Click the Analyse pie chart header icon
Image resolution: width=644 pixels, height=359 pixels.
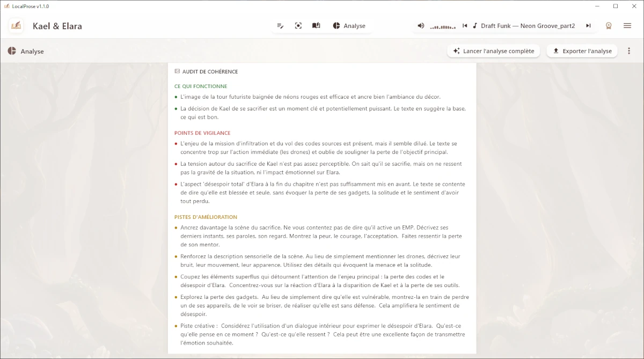point(12,51)
